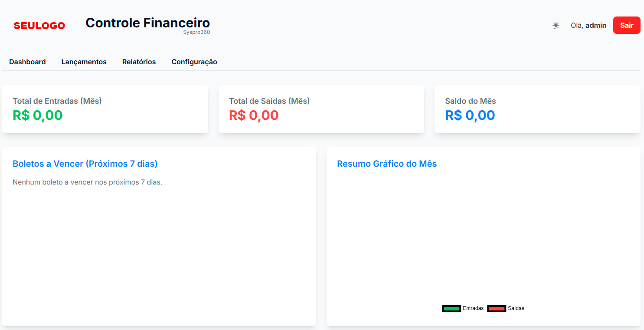The width and height of the screenshot is (644, 330).
Task: Click the red Saídas legend swatch
Action: pos(496,308)
